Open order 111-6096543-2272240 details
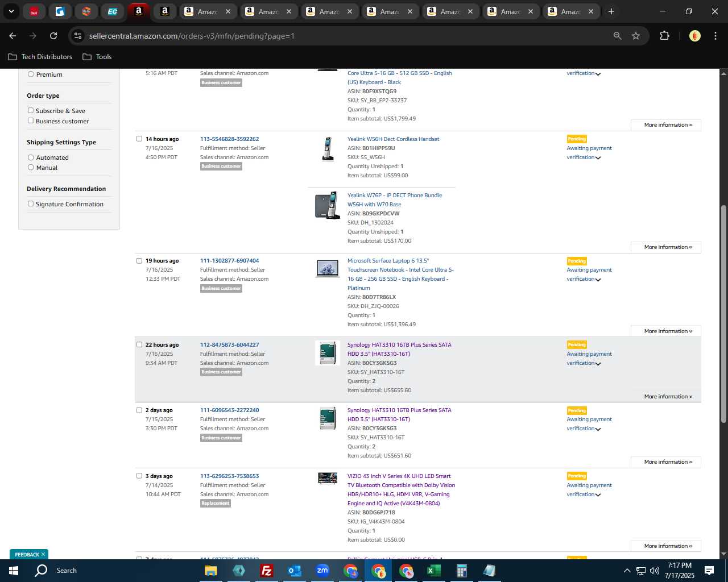This screenshot has width=728, height=582. 229,410
